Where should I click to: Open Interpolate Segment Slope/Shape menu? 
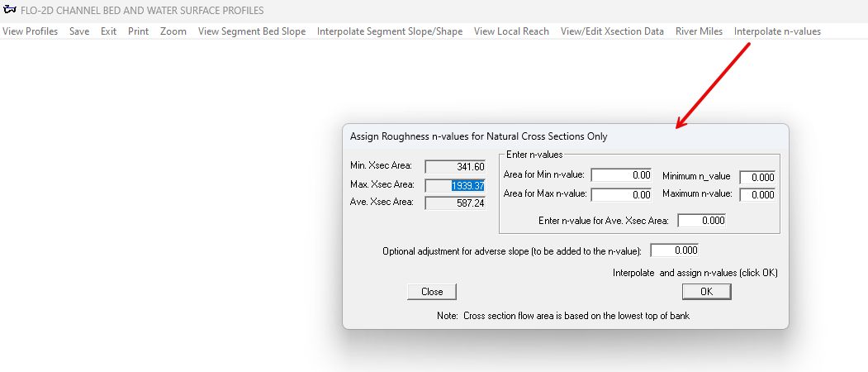[390, 31]
